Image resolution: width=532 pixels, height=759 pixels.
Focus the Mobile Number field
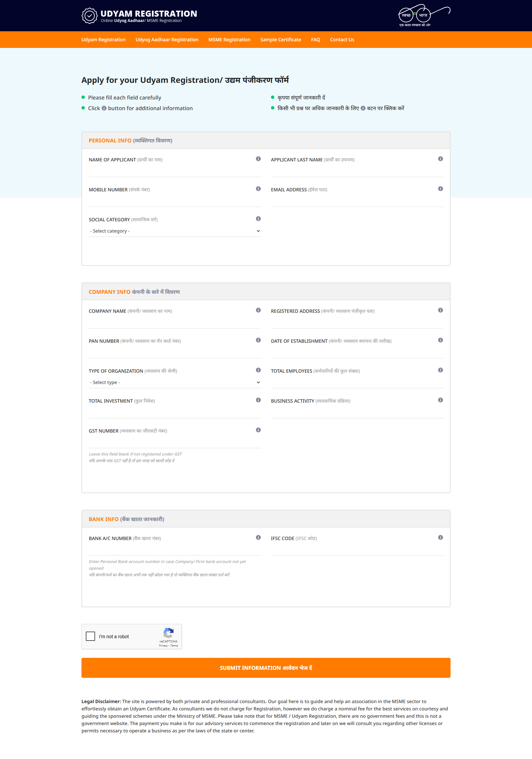[x=175, y=201]
